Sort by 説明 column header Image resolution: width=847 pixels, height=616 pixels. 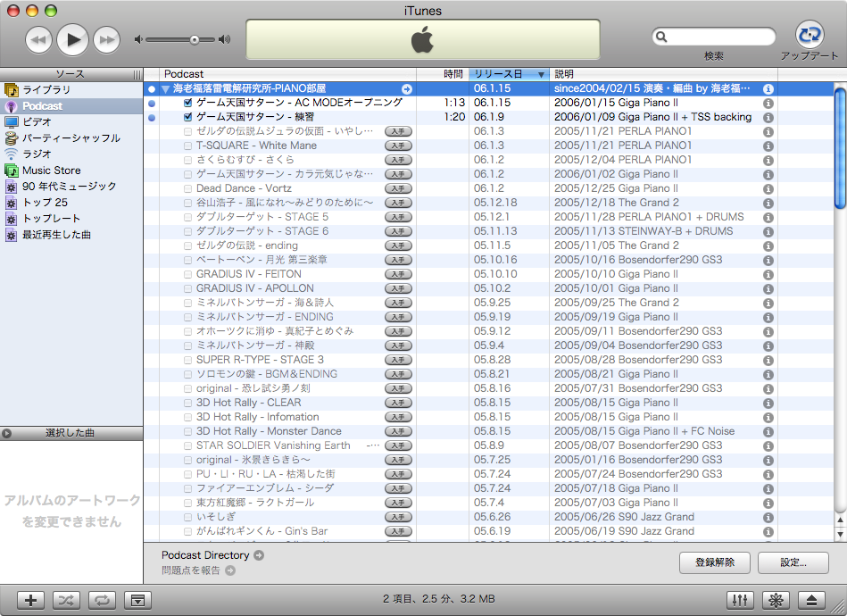(663, 74)
